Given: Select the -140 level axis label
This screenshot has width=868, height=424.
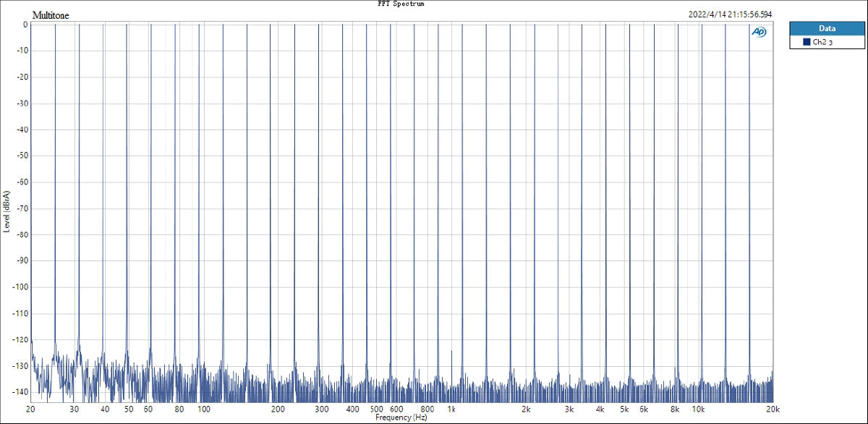Looking at the screenshot, I should tap(18, 392).
